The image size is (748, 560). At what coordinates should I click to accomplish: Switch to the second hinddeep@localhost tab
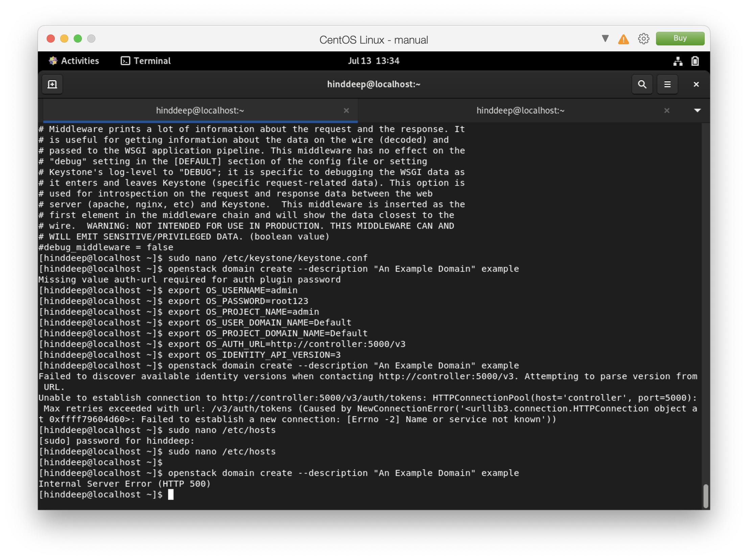520,111
